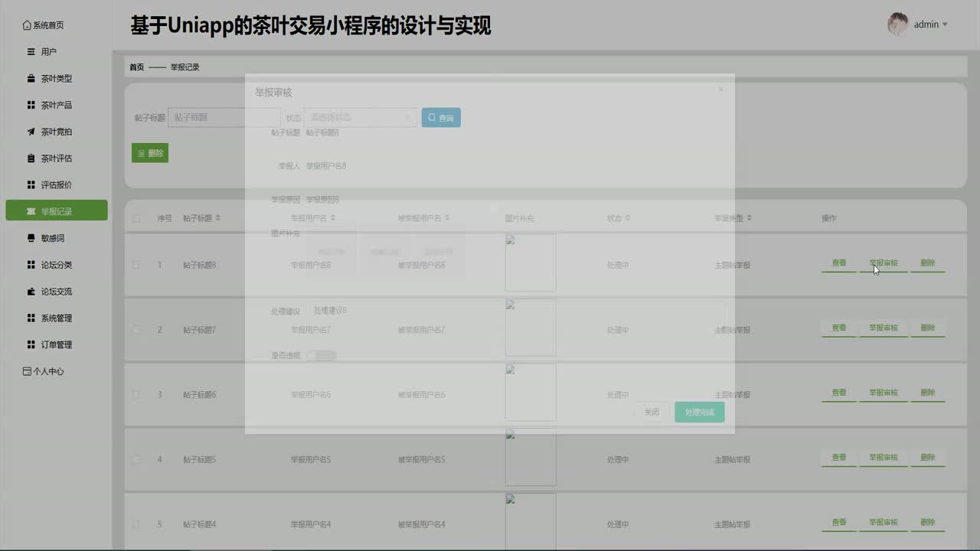Mark the checkbox for row 帖子标题4
Viewport: 980px width, 551px height.
(x=136, y=524)
